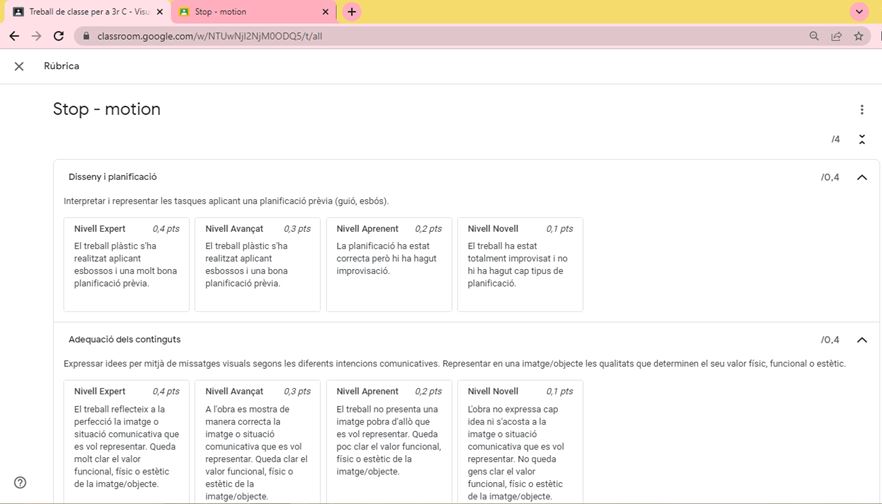Click the share page icon in address bar
The width and height of the screenshot is (882, 504).
coord(836,36)
